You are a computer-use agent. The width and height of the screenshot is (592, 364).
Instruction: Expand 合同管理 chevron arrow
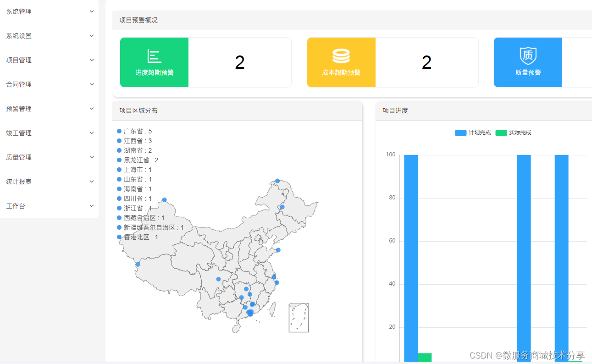92,84
